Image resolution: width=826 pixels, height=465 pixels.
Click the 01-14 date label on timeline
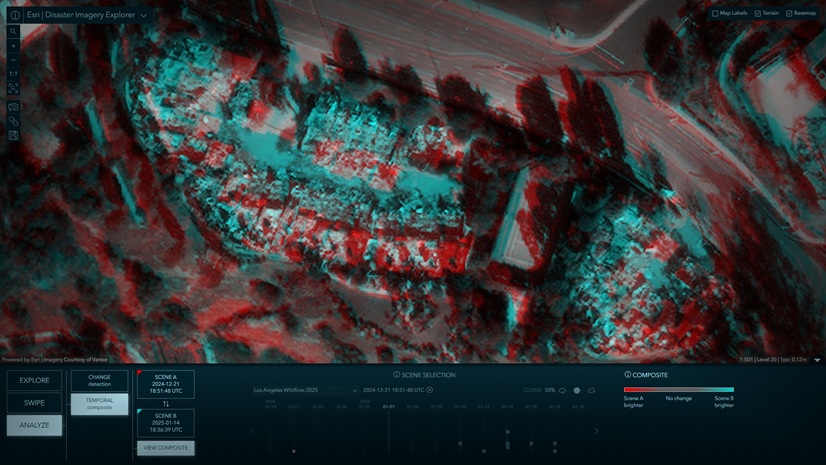(x=507, y=407)
